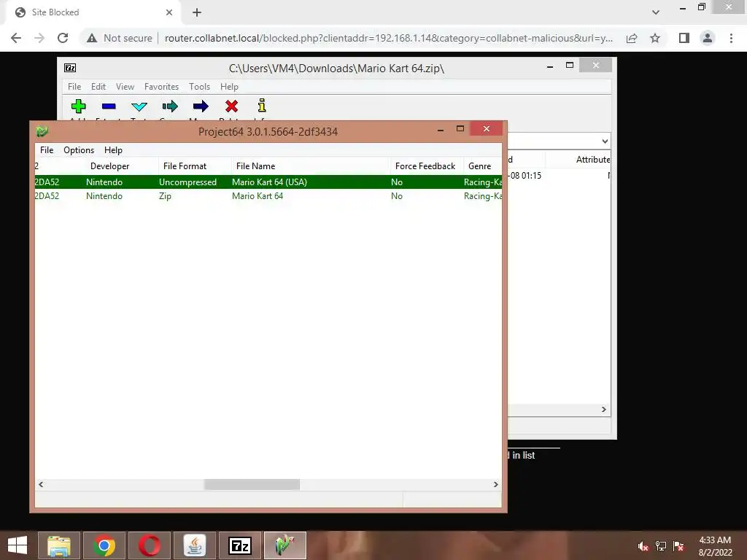Click the 7-Zip Copy arrow icon
Image resolution: width=747 pixels, height=560 pixels.
[169, 106]
